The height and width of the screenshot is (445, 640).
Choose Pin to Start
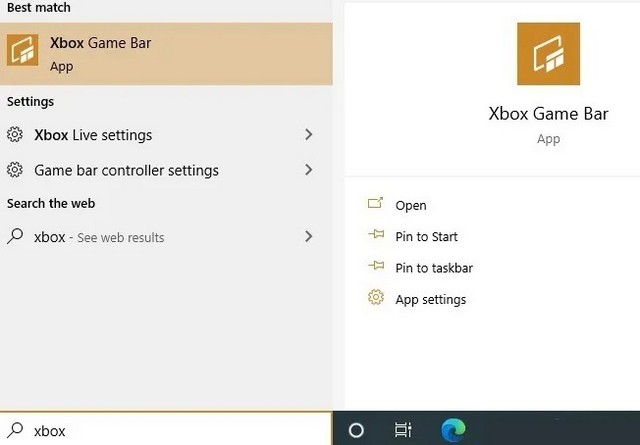click(x=426, y=236)
